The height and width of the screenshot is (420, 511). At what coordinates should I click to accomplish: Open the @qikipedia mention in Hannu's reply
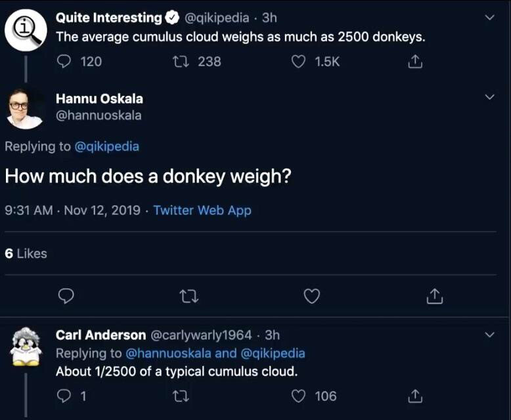click(x=108, y=146)
